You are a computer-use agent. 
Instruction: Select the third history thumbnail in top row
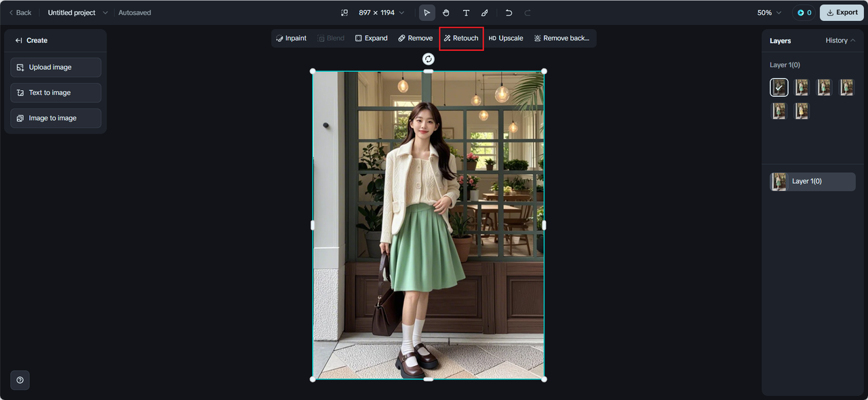click(824, 87)
